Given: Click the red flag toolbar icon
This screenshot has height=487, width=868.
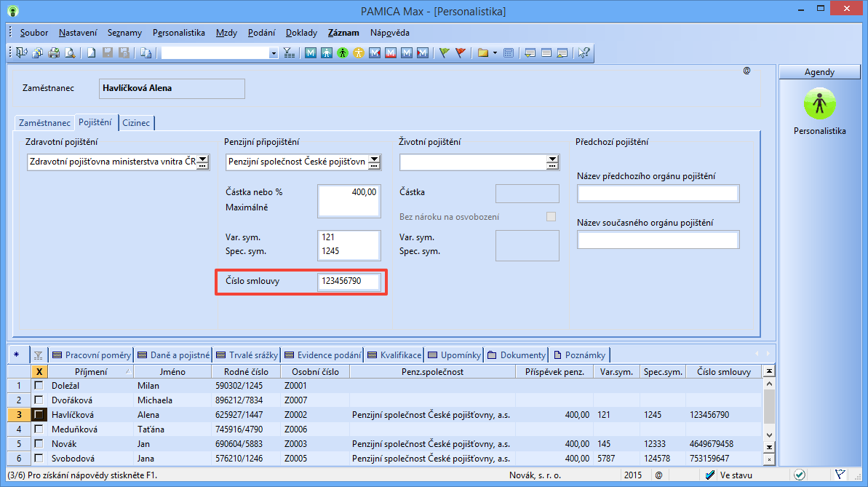Looking at the screenshot, I should click(x=460, y=52).
